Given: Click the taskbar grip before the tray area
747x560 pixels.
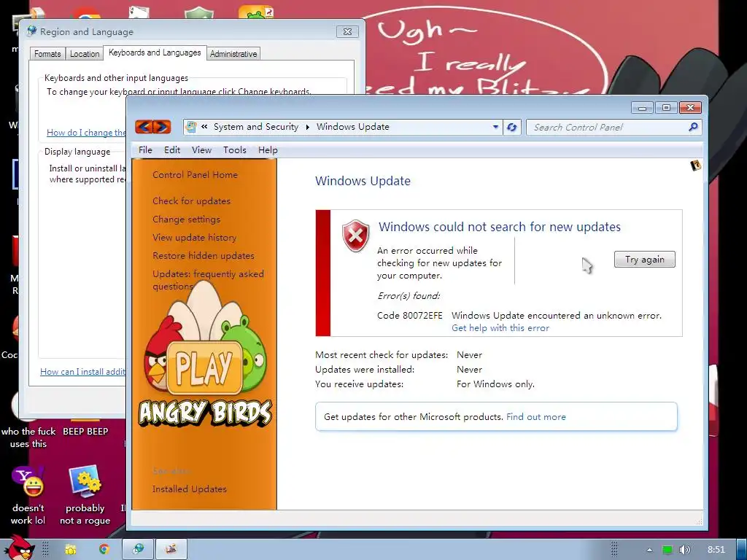Looking at the screenshot, I should click(x=614, y=550).
